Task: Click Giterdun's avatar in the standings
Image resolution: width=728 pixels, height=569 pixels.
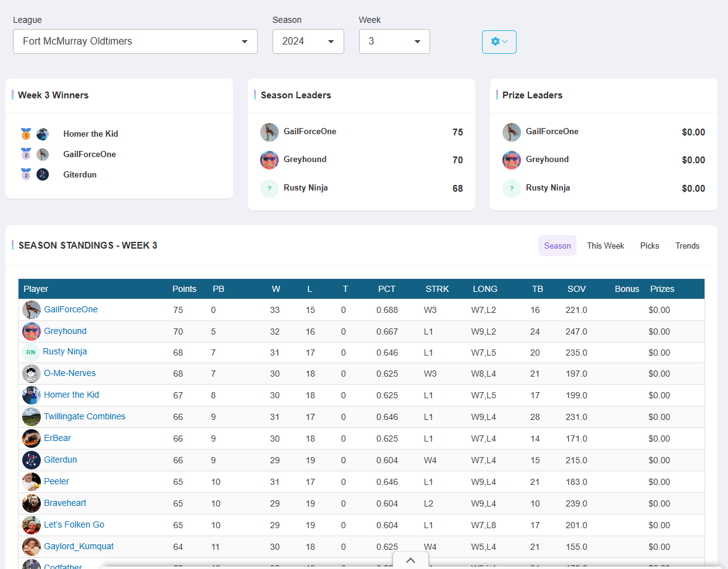Action: pos(32,460)
